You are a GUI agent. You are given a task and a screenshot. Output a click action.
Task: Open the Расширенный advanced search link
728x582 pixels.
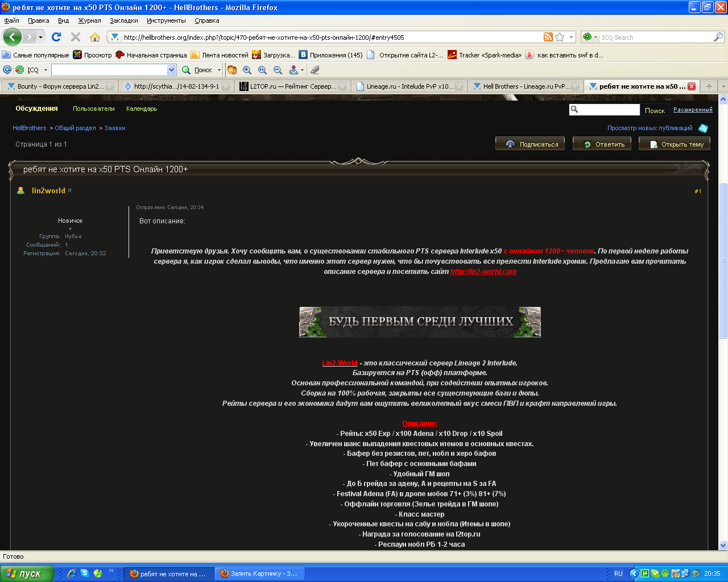(x=693, y=110)
